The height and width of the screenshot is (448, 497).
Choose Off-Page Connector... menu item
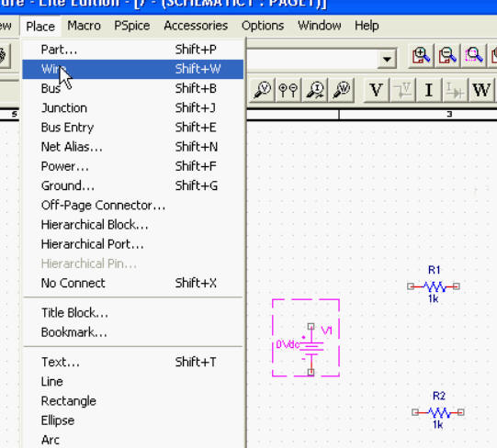pos(133,206)
